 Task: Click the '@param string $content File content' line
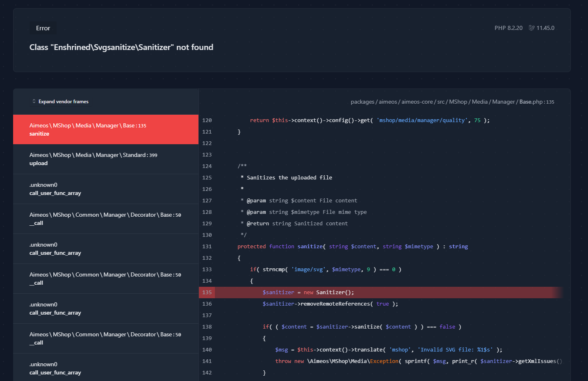[299, 201]
